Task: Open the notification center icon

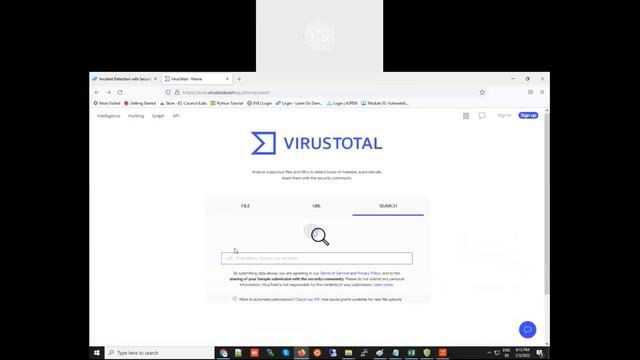Action: [x=540, y=353]
